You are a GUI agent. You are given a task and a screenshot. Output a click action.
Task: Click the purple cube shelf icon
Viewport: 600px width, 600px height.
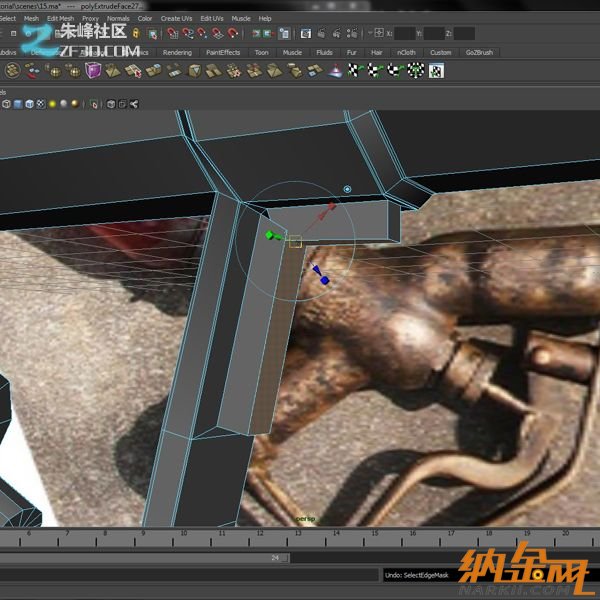click(93, 70)
